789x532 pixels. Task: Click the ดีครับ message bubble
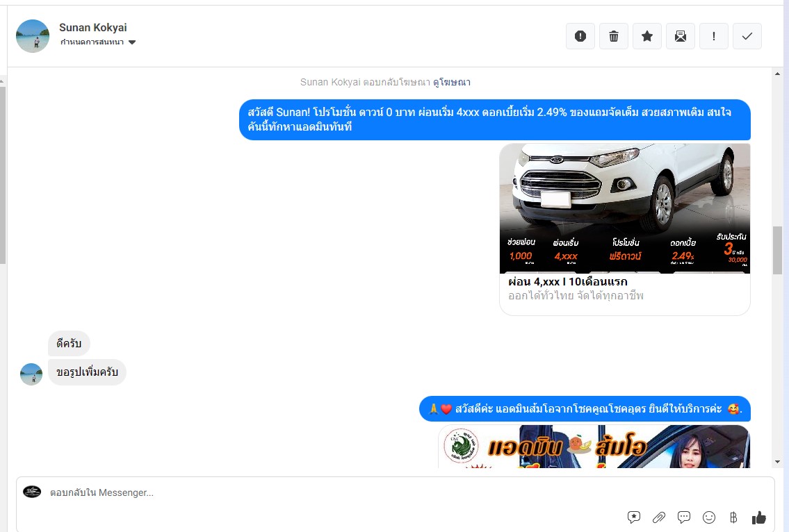(x=69, y=344)
